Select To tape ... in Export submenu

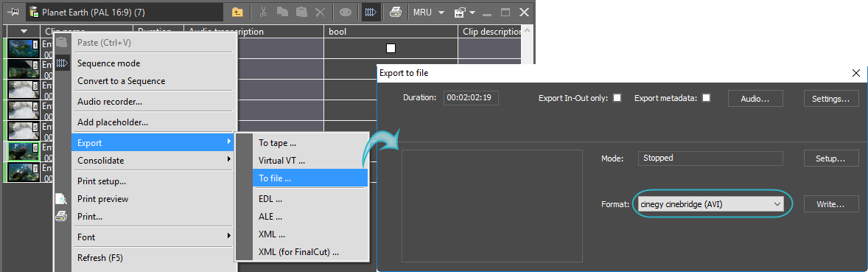310,143
